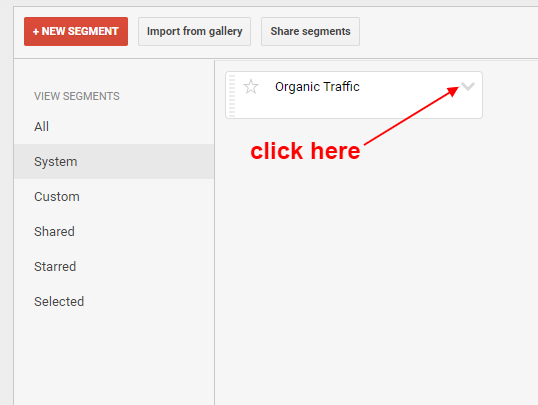The width and height of the screenshot is (538, 405).
Task: Click the Share segments button
Action: coord(310,31)
